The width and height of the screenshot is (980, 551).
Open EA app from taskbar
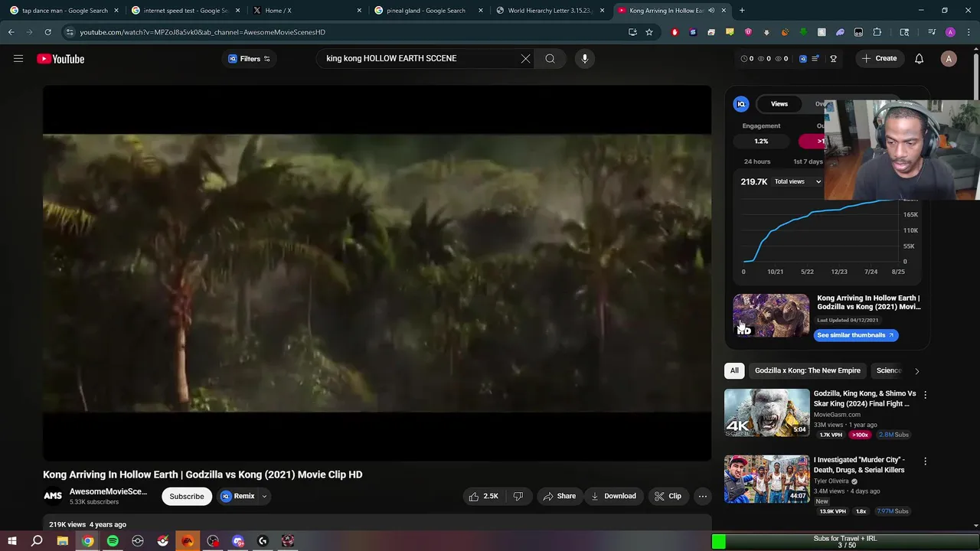tap(188, 541)
